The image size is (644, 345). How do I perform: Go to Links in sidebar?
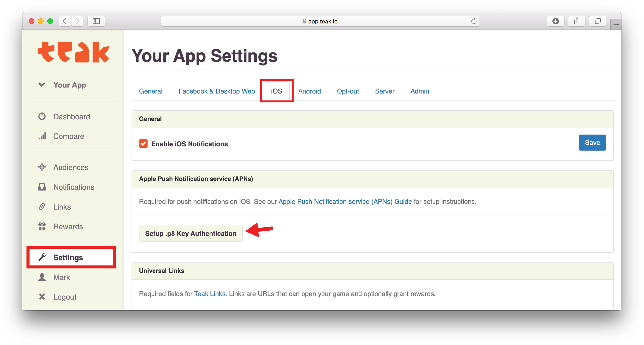62,207
